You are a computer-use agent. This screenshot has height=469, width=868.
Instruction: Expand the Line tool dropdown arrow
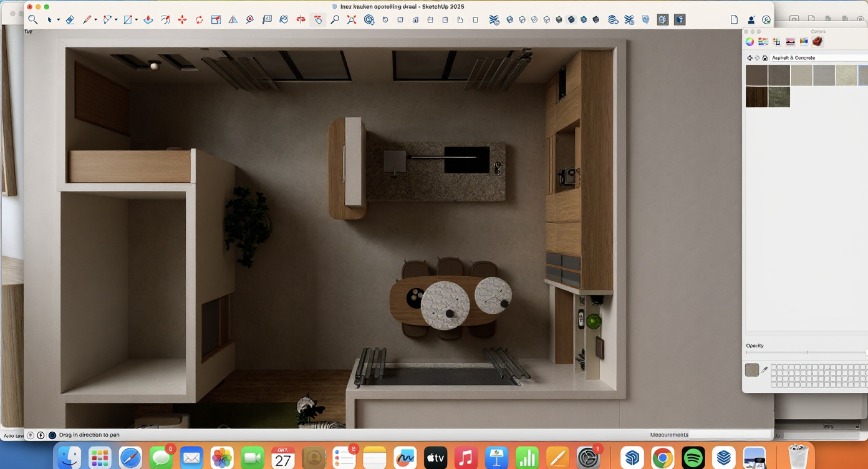(x=95, y=20)
